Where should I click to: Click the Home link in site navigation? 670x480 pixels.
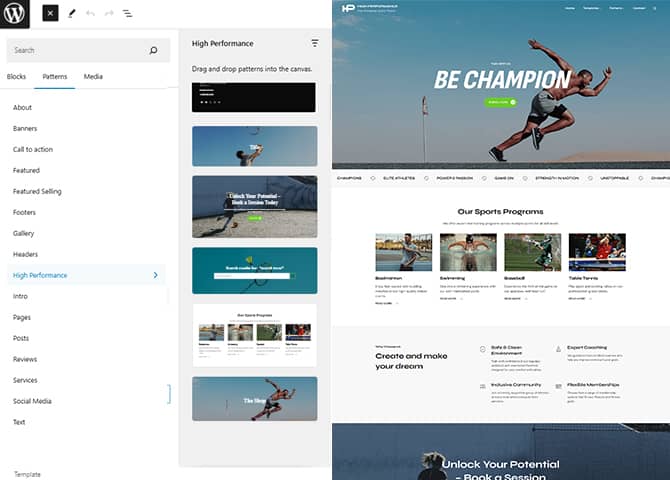[x=569, y=8]
